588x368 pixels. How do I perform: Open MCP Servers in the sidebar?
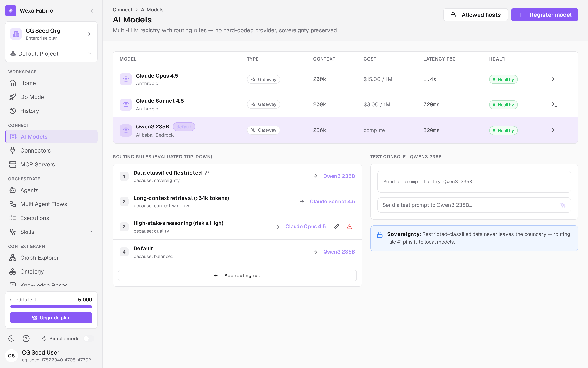pyautogui.click(x=51, y=164)
